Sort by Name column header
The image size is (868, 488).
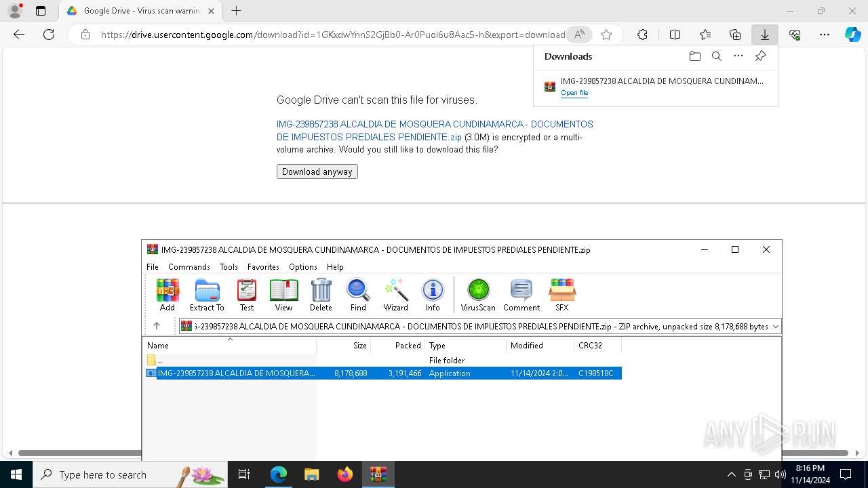pos(230,346)
